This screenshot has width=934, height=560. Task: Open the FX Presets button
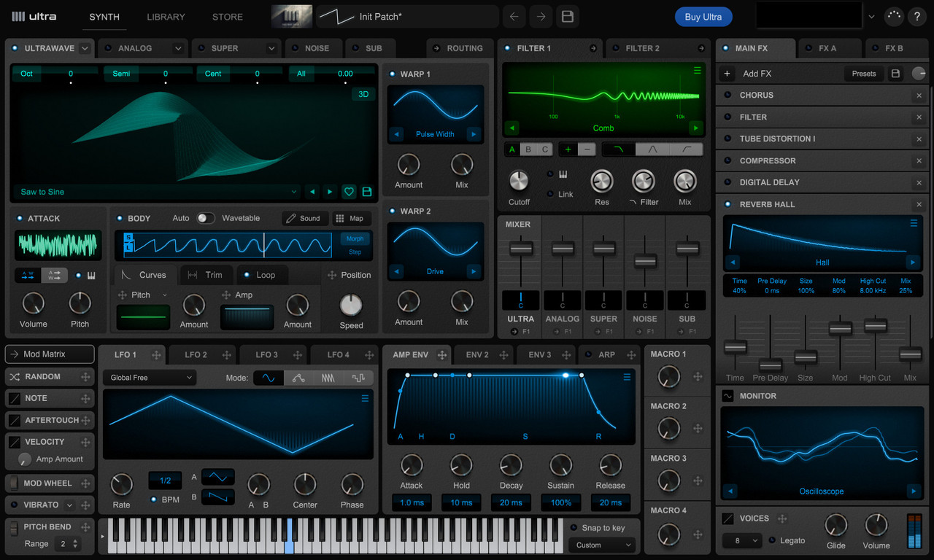click(864, 74)
